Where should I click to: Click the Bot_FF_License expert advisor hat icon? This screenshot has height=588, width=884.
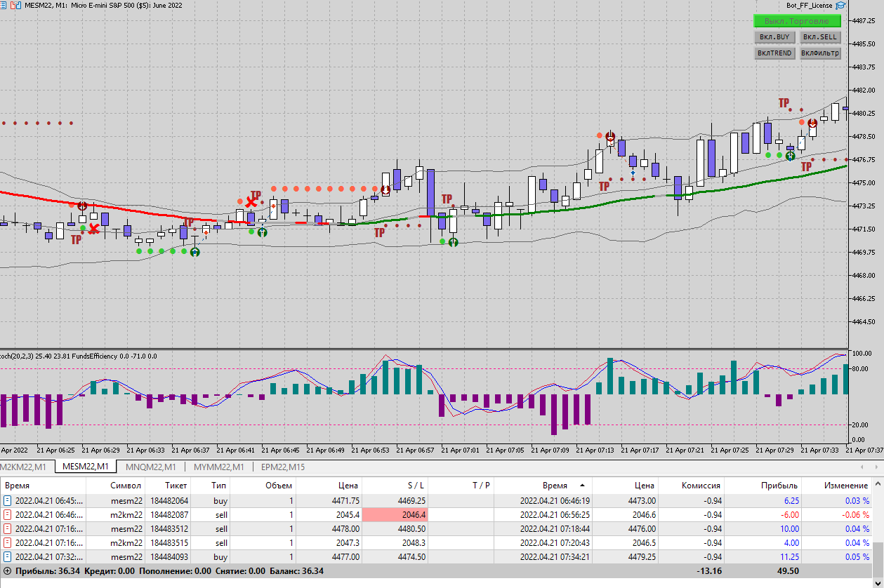coord(840,5)
